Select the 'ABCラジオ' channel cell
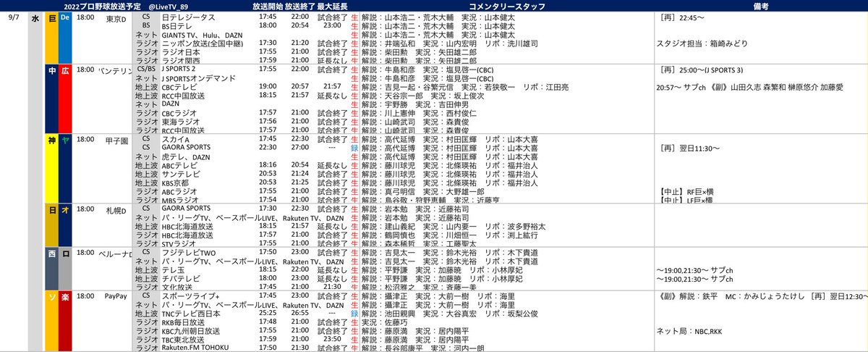The width and height of the screenshot is (868, 352). 178,192
